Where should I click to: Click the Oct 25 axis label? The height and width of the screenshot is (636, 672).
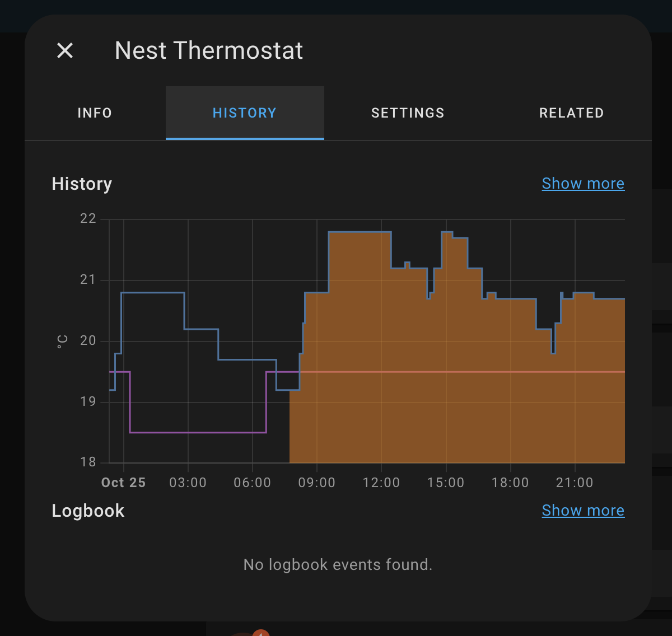pos(123,482)
